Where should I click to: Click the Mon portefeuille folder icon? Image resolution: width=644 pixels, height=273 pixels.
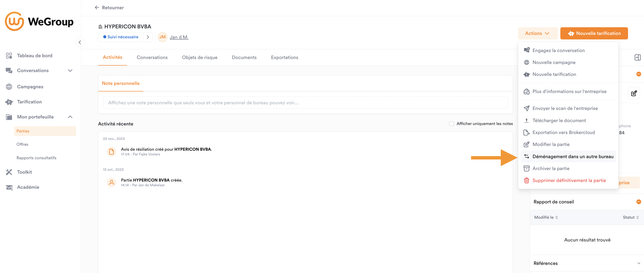coord(9,117)
